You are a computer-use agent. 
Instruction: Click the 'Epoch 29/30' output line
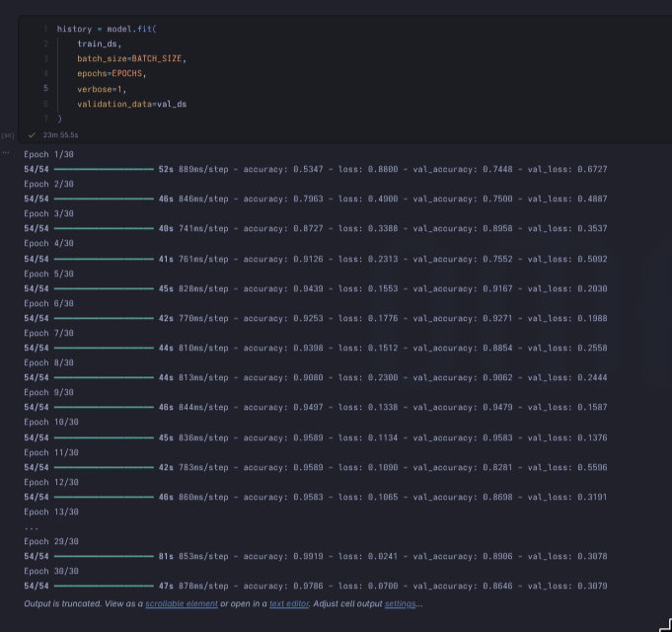click(51, 541)
